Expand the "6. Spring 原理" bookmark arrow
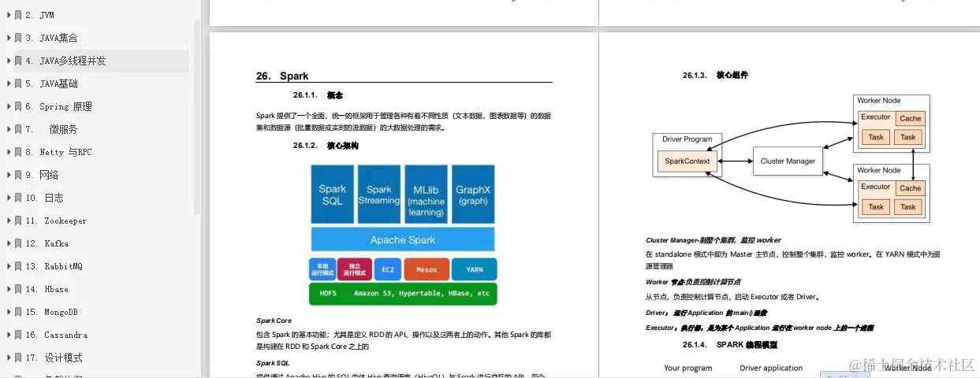 coord(9,106)
